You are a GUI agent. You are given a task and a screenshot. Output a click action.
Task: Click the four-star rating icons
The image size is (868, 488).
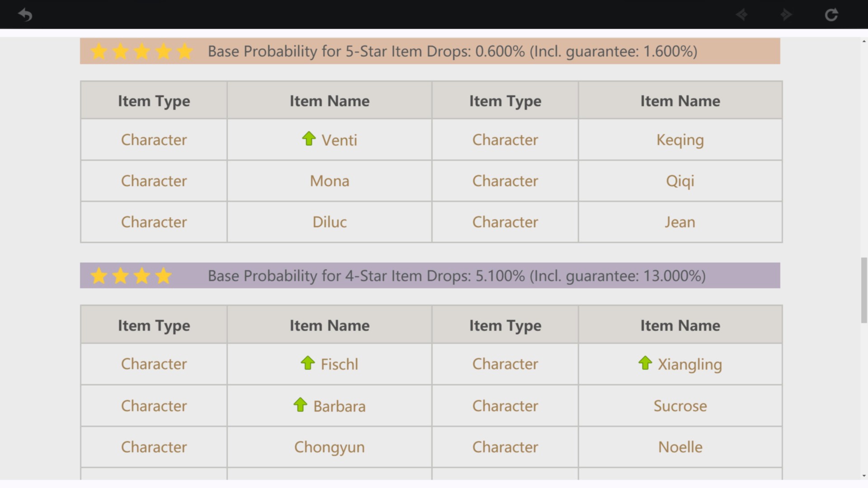coord(131,276)
